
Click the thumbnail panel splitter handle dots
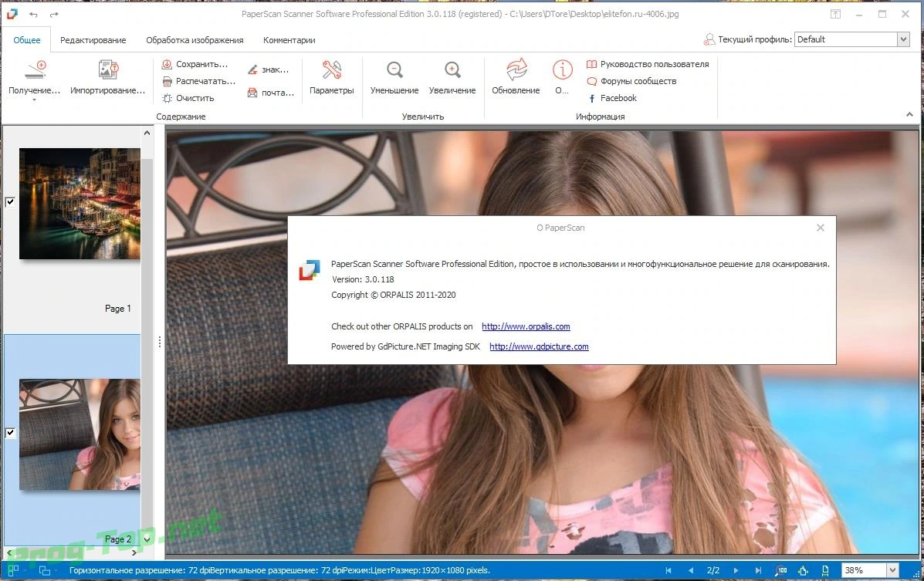point(160,342)
